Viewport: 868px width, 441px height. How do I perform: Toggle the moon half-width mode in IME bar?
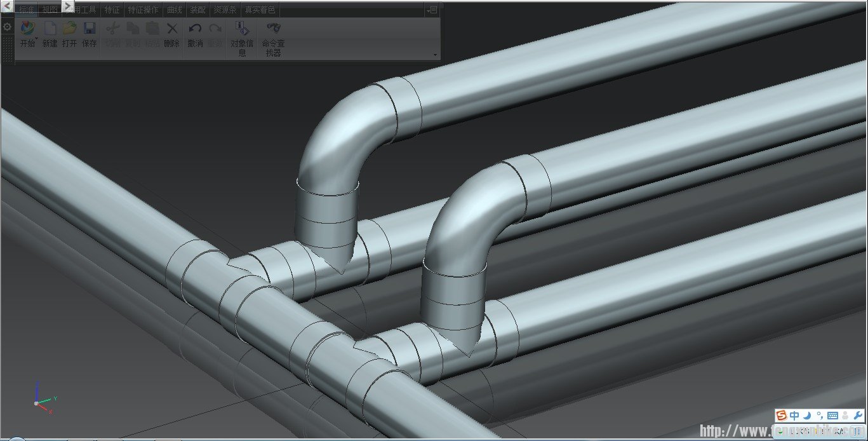pyautogui.click(x=807, y=416)
